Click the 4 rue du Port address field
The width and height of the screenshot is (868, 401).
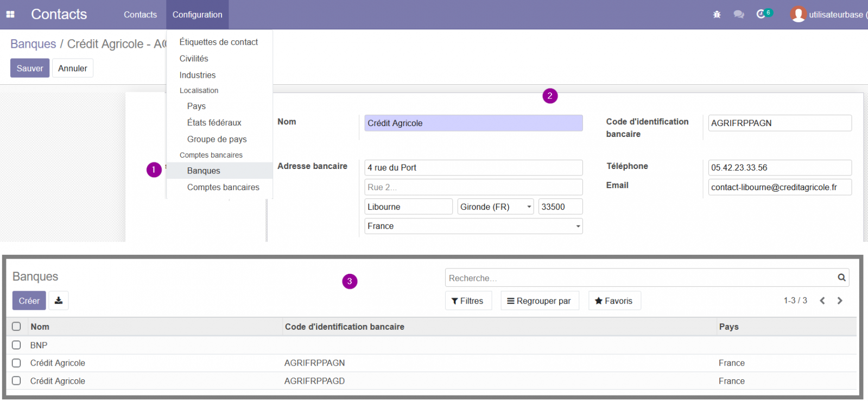click(x=473, y=167)
